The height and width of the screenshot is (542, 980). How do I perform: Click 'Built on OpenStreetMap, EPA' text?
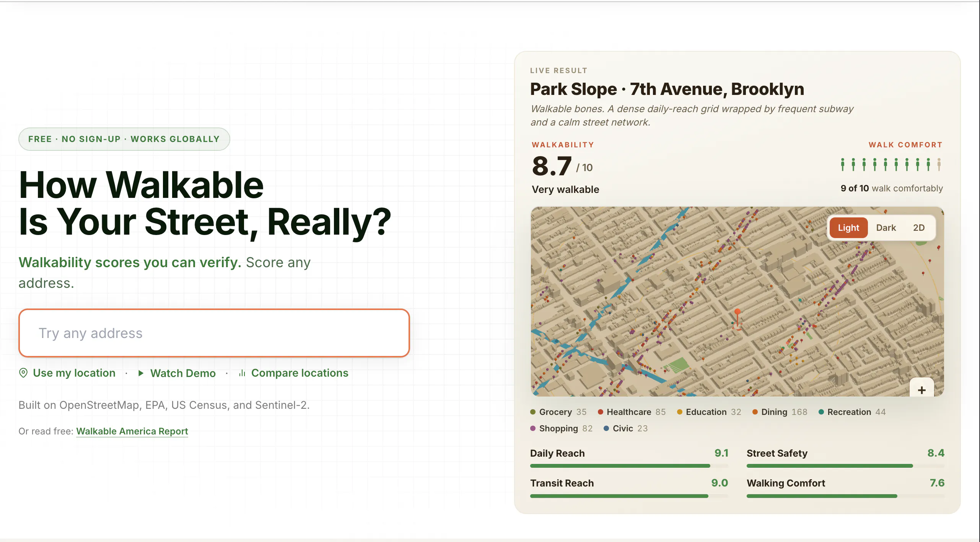point(164,405)
